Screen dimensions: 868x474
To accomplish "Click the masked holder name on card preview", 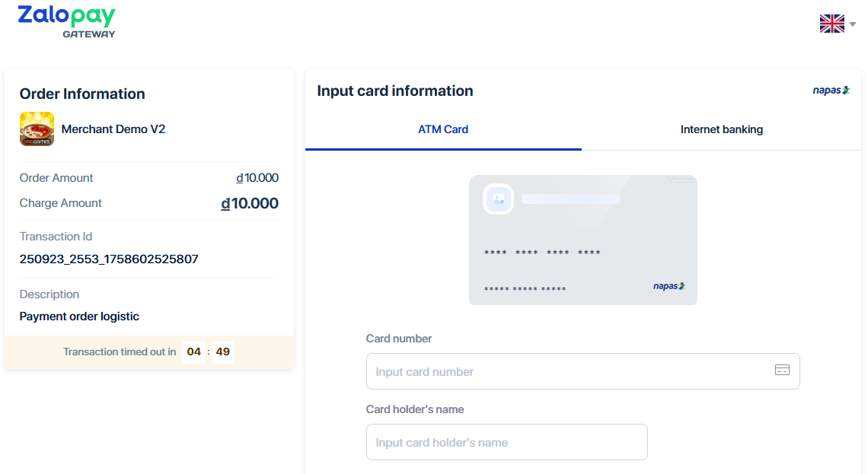I will [525, 289].
